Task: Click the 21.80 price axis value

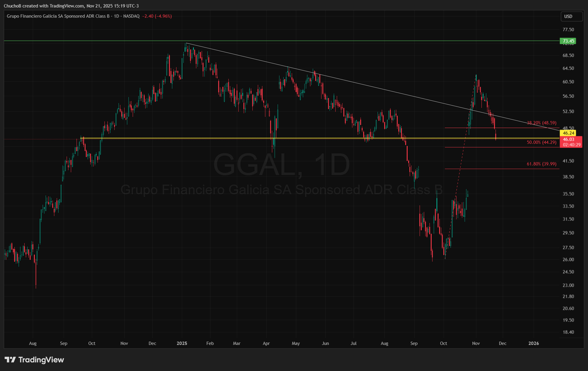Action: (569, 297)
